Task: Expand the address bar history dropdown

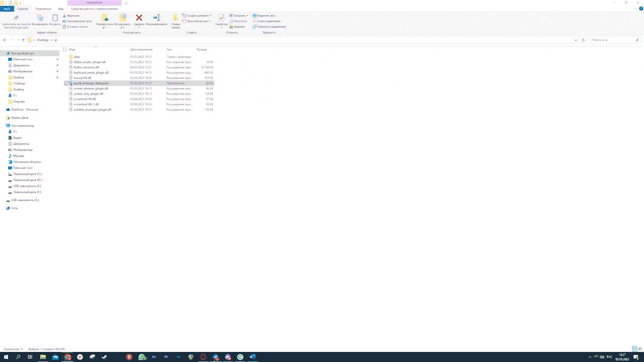Action: click(x=576, y=40)
